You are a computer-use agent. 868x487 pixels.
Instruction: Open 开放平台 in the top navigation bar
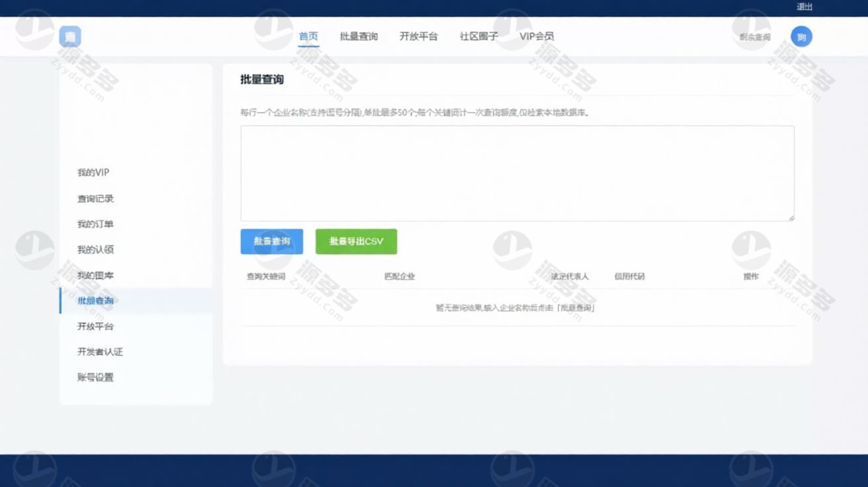pyautogui.click(x=418, y=36)
